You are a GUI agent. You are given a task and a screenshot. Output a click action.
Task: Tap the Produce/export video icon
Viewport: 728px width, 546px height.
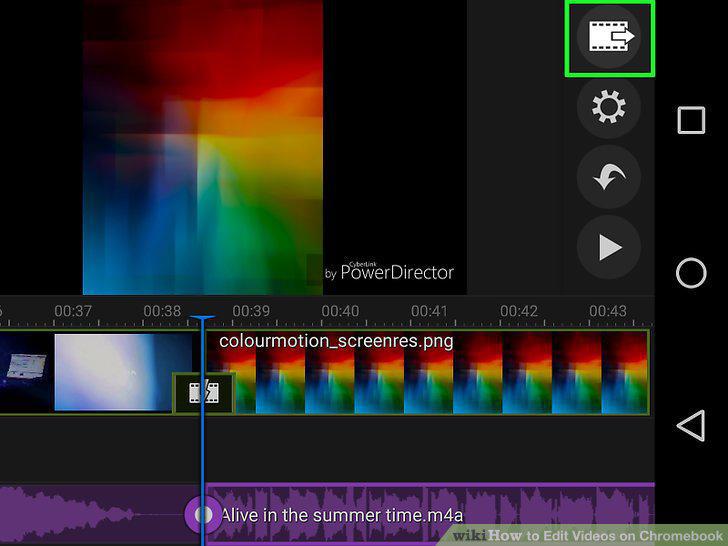[x=609, y=36]
